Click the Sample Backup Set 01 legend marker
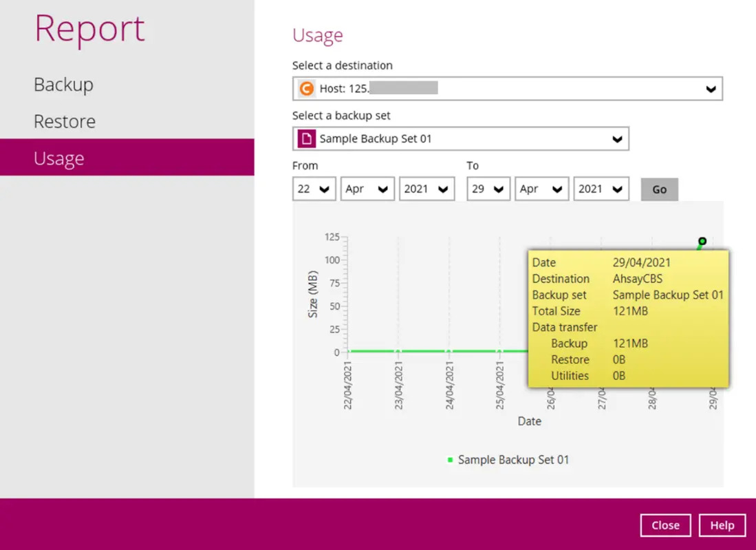Viewport: 756px width, 550px height. (x=451, y=459)
